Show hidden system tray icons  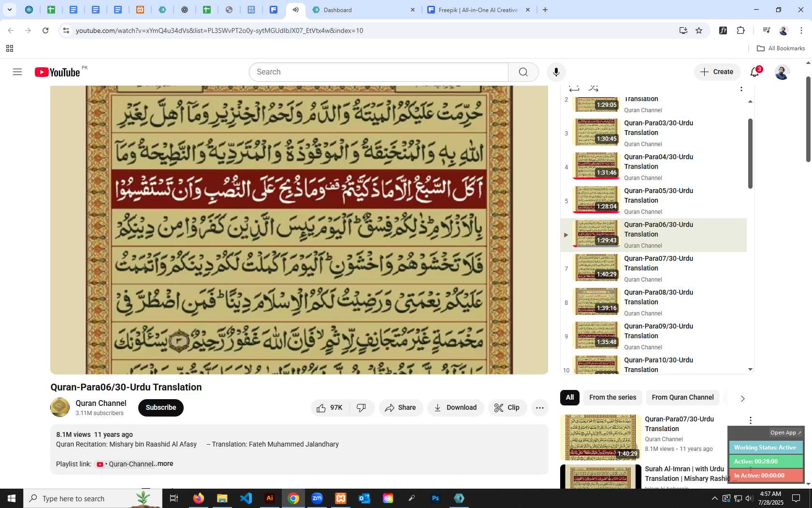point(714,498)
